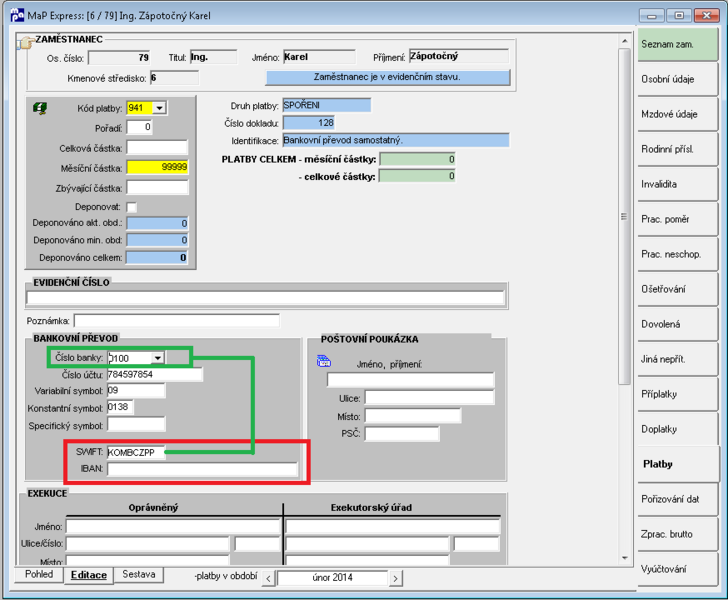Go to next period with right arrow
This screenshot has height=600, width=728.
point(396,579)
